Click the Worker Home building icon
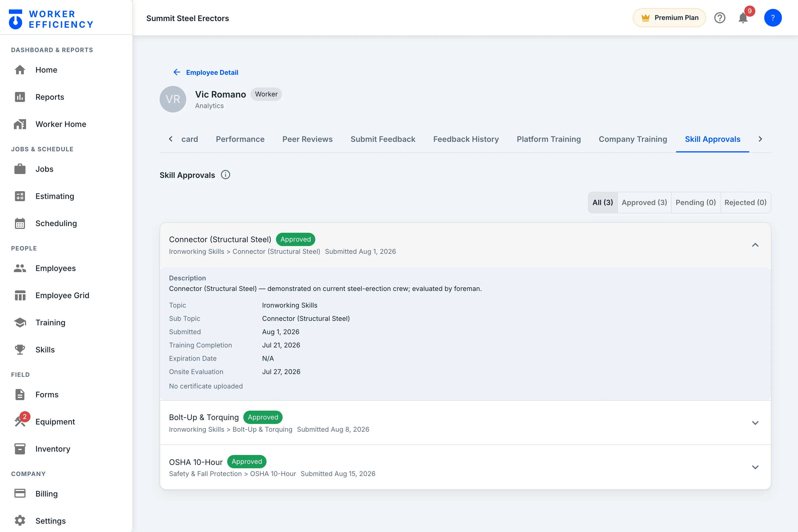The width and height of the screenshot is (798, 532). 20,124
